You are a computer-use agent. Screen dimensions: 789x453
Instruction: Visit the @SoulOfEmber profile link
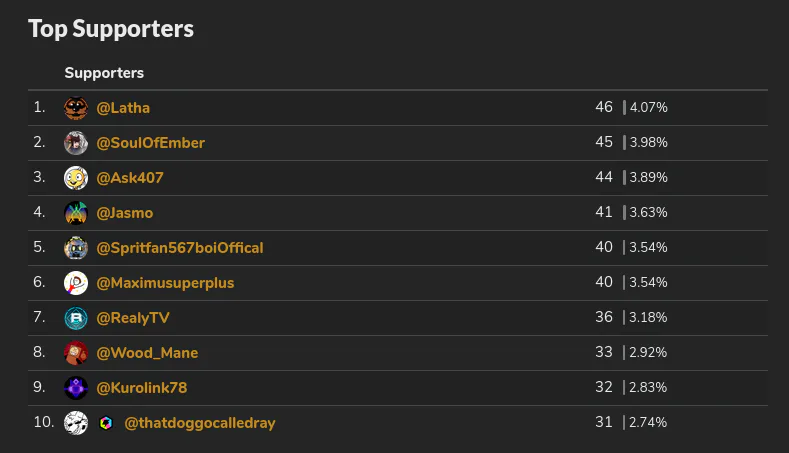point(150,143)
